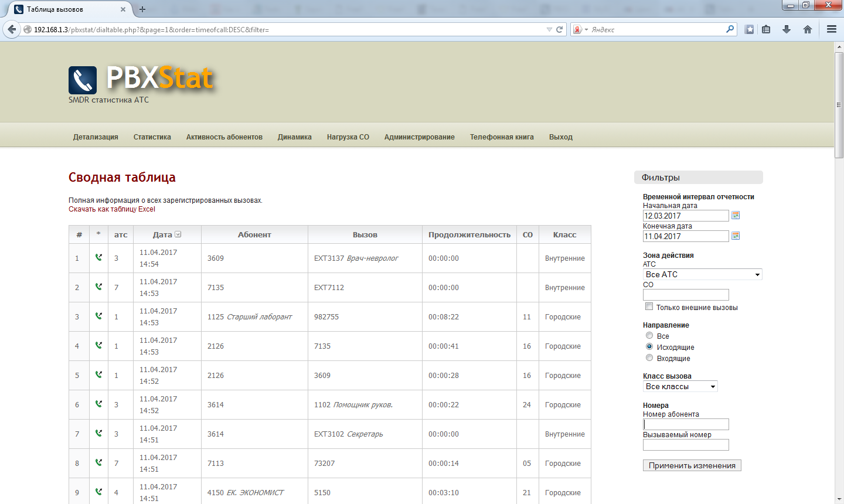844x504 pixels.
Task: Open the 'Статистика' menu item
Action: 152,137
